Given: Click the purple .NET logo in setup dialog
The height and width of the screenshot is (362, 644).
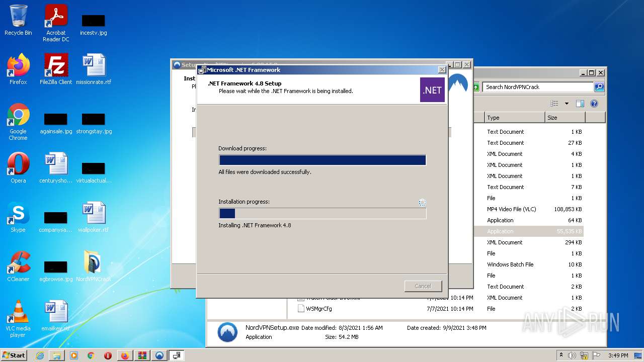Looking at the screenshot, I should tap(432, 90).
